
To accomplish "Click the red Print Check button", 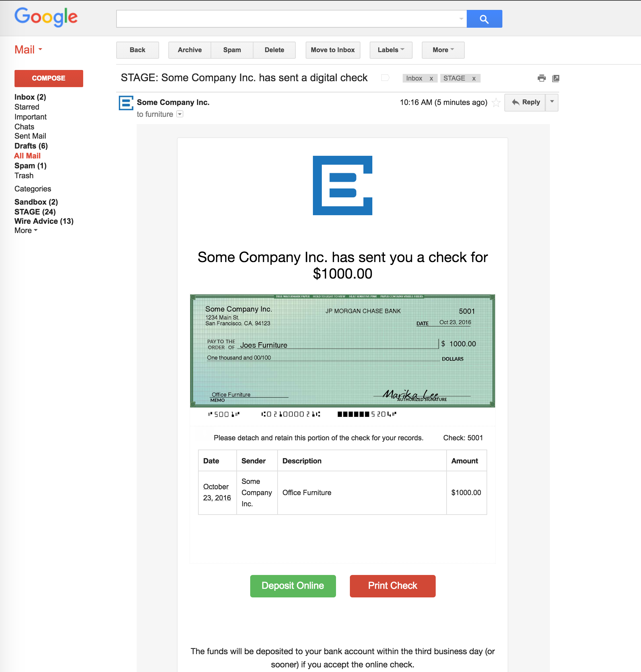I will (x=392, y=586).
